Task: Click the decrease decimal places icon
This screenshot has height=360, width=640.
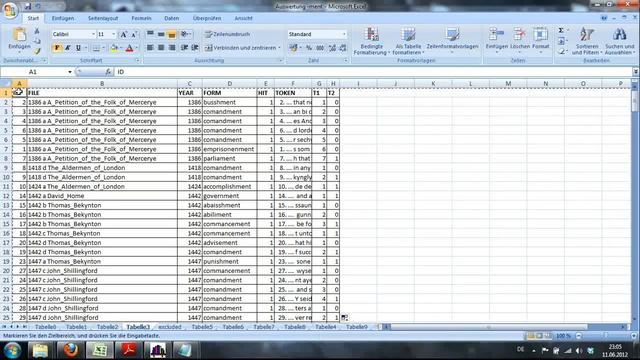Action: coord(342,48)
